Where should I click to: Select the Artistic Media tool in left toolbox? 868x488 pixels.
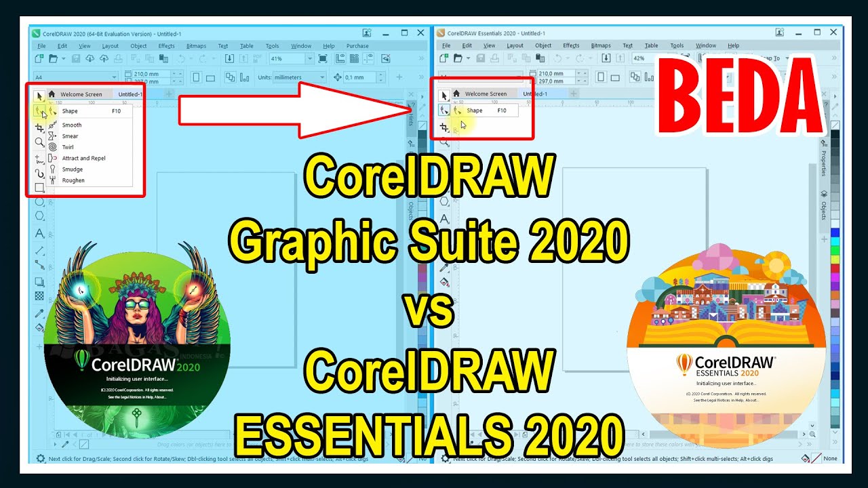coord(39,173)
